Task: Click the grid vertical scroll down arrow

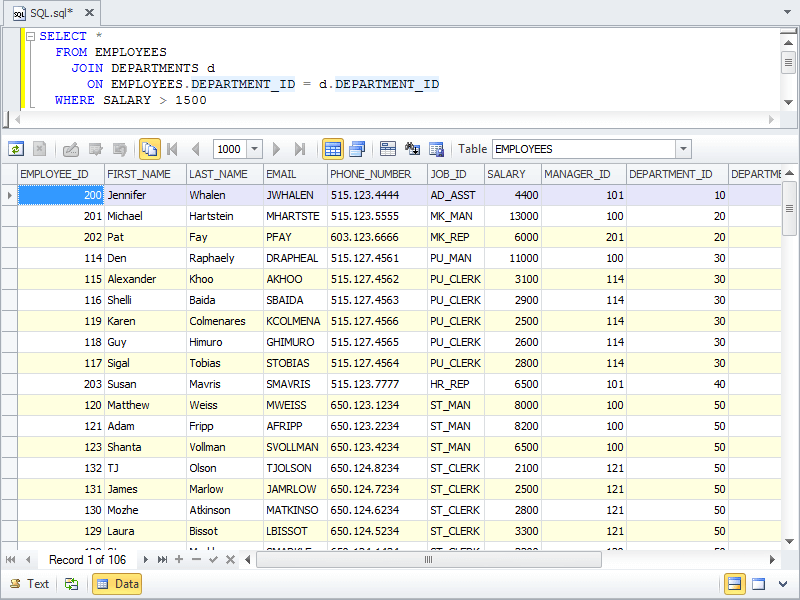Action: coord(789,542)
